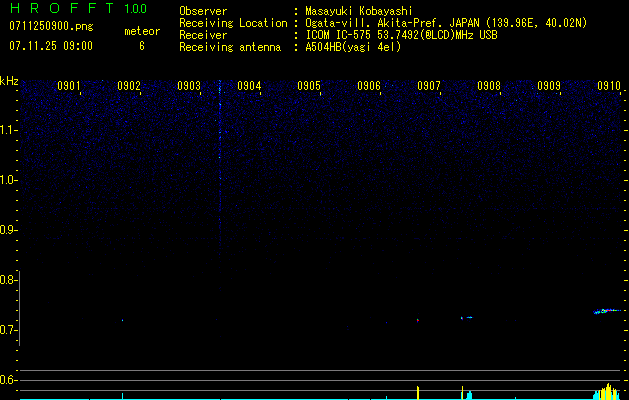The height and width of the screenshot is (400, 629).
Task: Click the 1.0 frequency axis label
Action: click(8, 180)
